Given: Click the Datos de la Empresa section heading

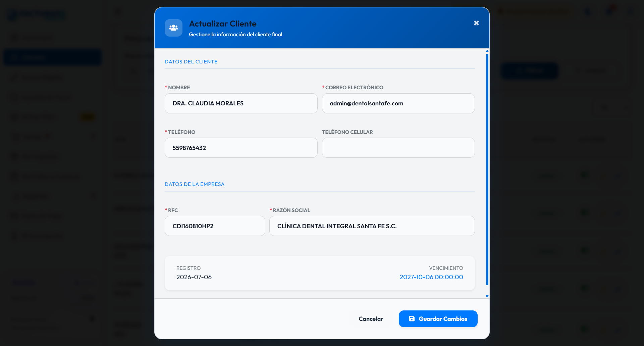Looking at the screenshot, I should click(x=195, y=184).
